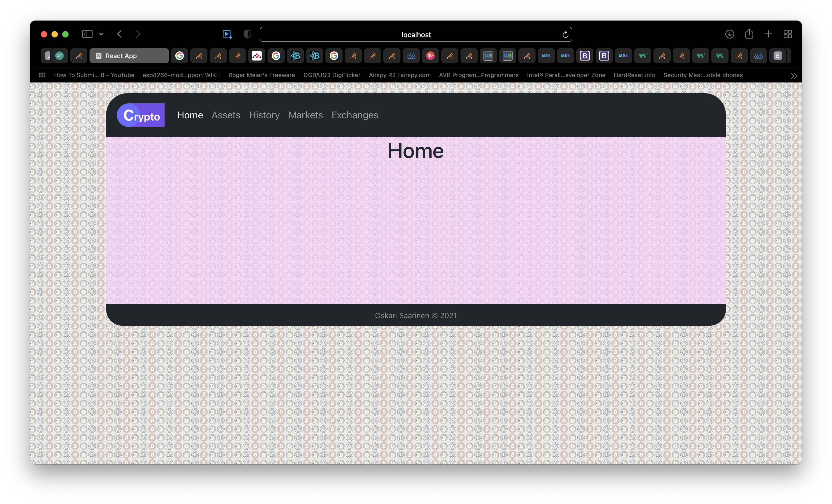
Task: Open a new tab with plus icon
Action: (768, 34)
